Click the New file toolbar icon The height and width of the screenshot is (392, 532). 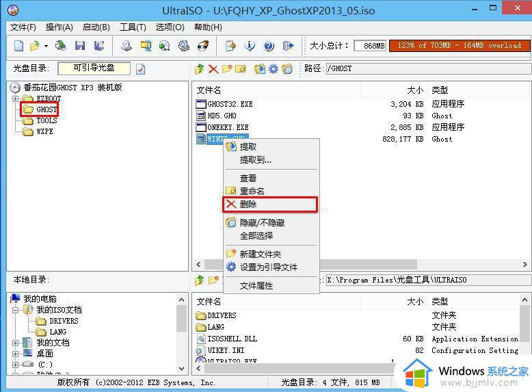(19, 45)
